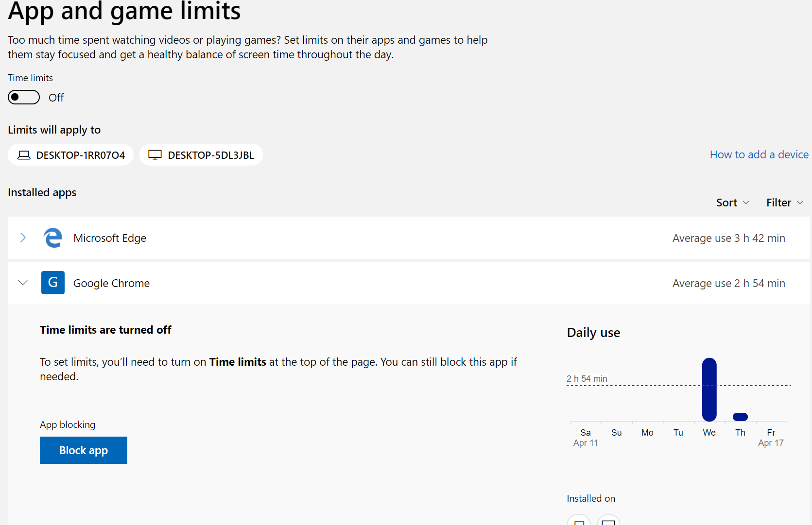Click the 2 h 54 min average line label

click(587, 379)
